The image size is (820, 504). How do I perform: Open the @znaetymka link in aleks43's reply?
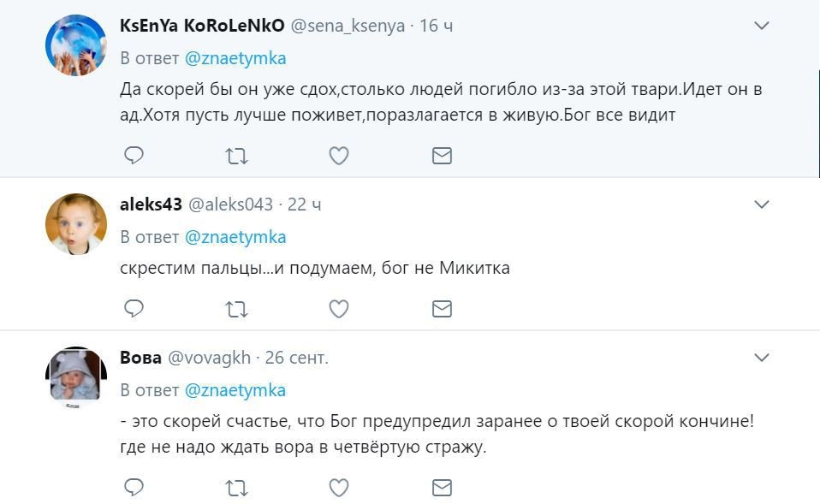click(235, 237)
